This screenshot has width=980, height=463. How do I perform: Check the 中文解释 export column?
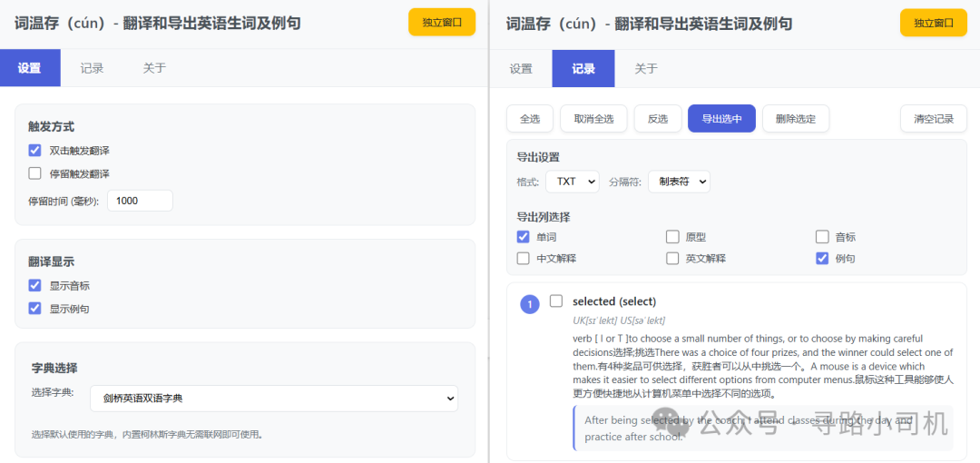coord(524,259)
